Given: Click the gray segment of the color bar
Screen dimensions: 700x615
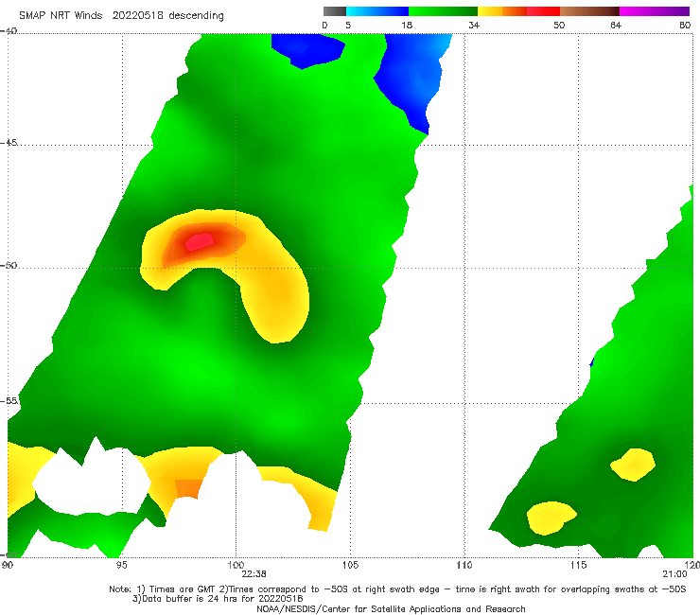Looking at the screenshot, I should pos(335,11).
